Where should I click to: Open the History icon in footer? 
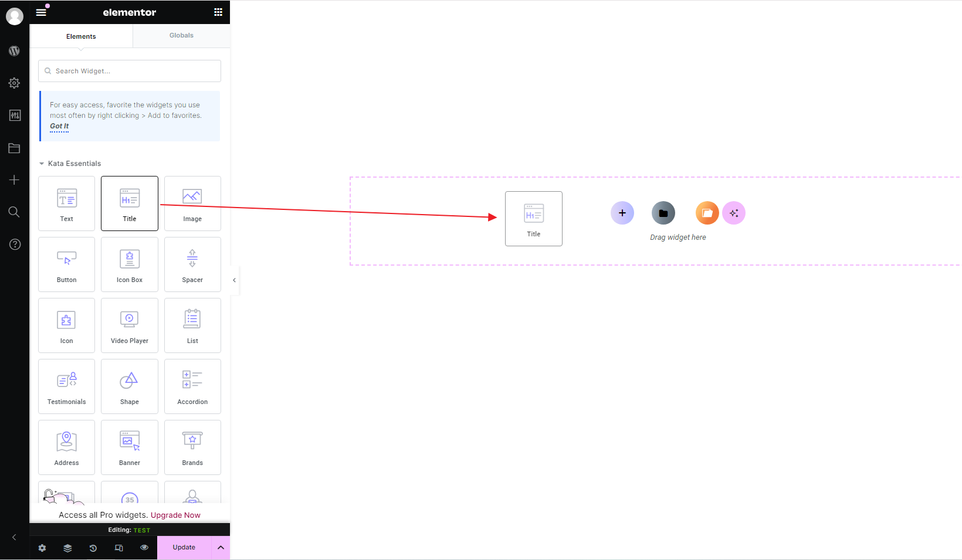click(x=93, y=548)
